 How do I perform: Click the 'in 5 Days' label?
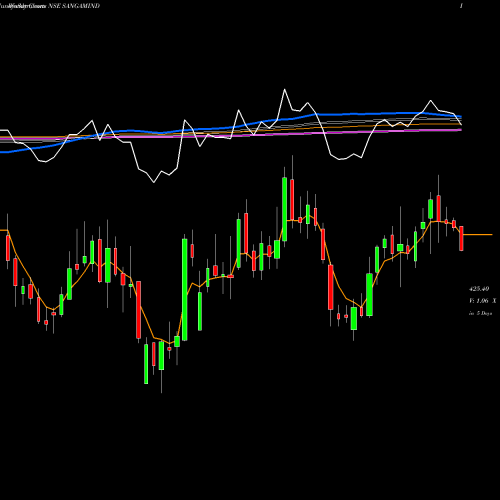coord(481,313)
